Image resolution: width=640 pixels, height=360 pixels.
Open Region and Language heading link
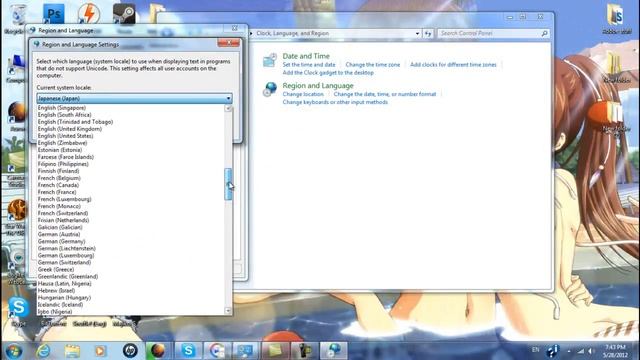318,86
